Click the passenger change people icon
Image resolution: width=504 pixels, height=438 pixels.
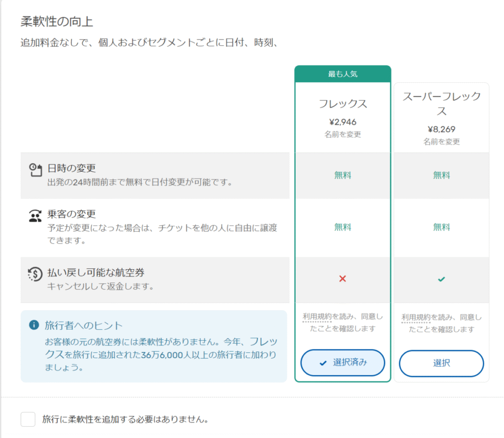(35, 216)
